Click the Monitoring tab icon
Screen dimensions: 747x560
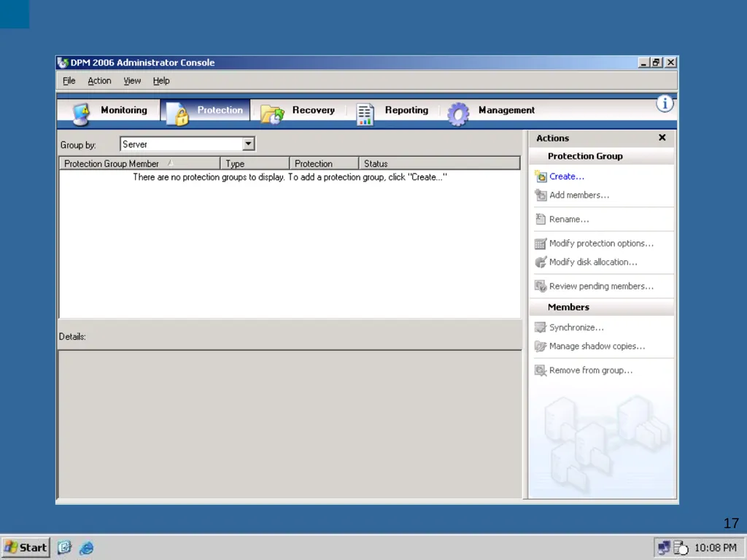tap(81, 114)
